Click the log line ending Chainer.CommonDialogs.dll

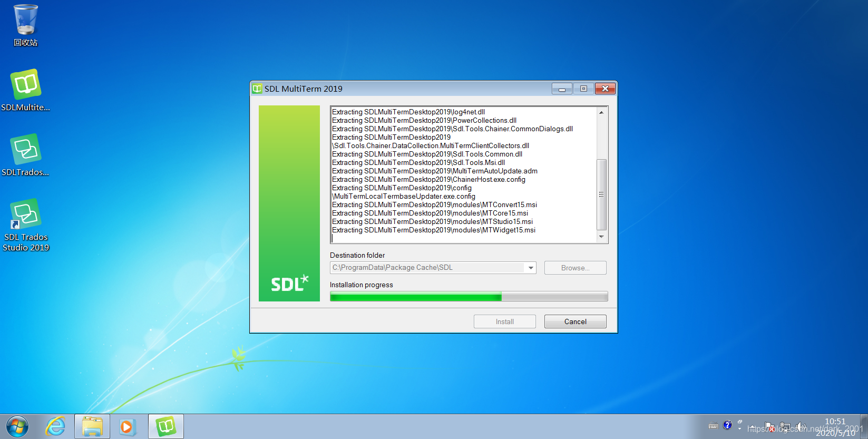452,129
